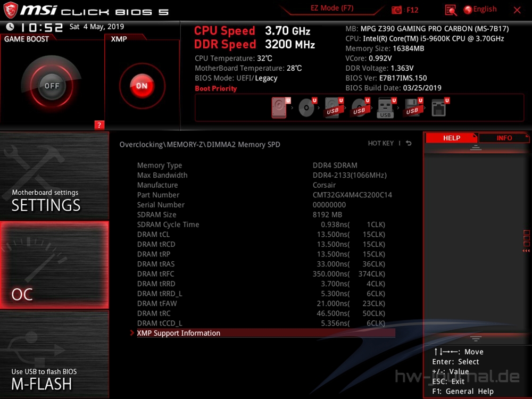Click the SDRAM Size value 8192 MB

pos(327,214)
